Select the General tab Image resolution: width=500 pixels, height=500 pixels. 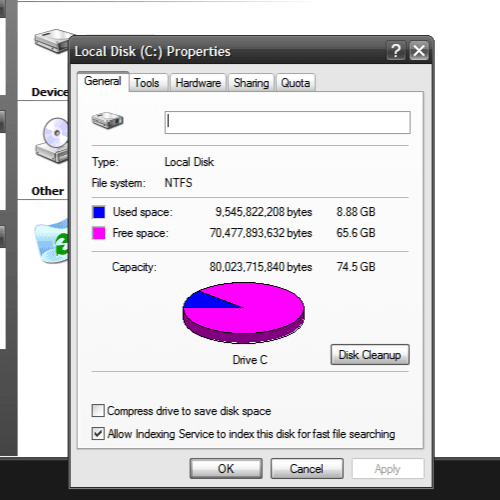tap(103, 81)
